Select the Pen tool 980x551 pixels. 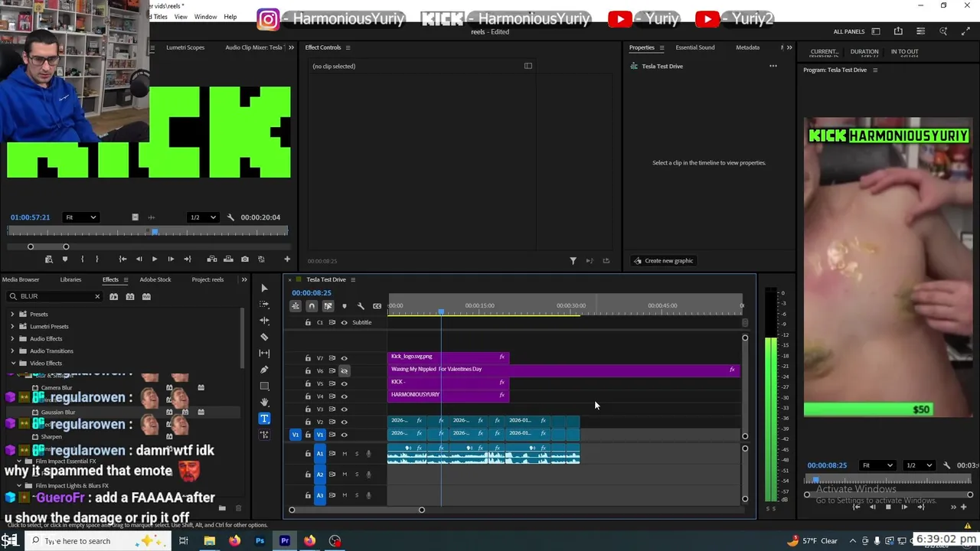pos(264,370)
